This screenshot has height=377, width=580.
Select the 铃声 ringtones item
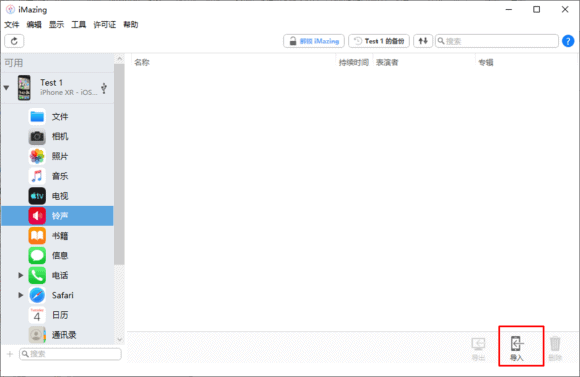(x=57, y=216)
